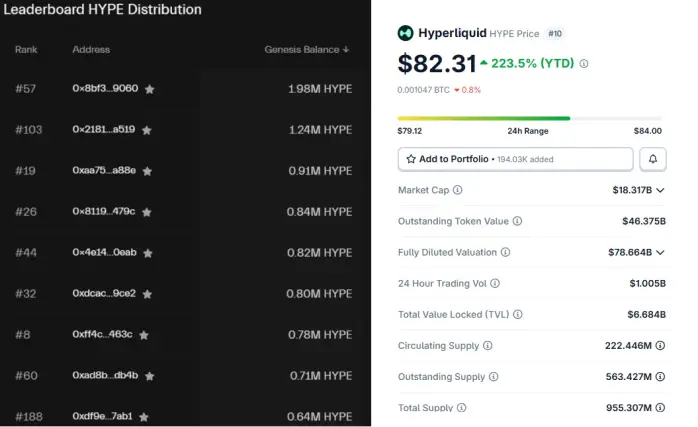Click the 24h Range price bar

[529, 118]
